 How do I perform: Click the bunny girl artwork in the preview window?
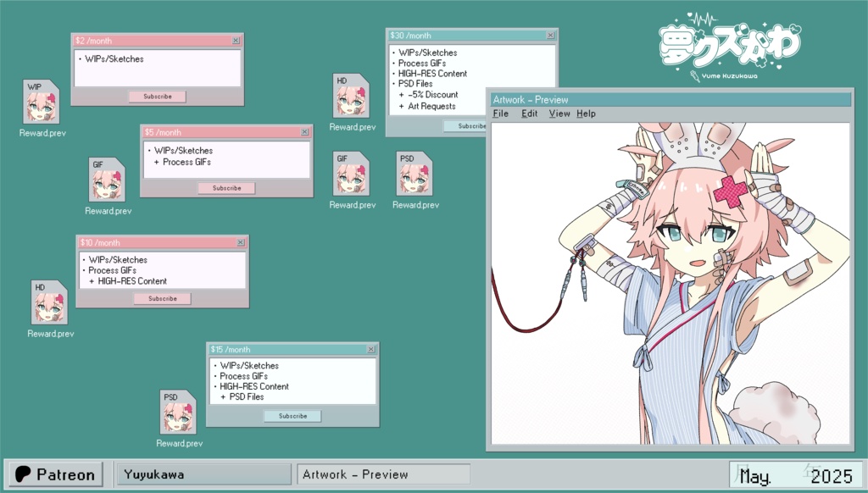pos(670,283)
